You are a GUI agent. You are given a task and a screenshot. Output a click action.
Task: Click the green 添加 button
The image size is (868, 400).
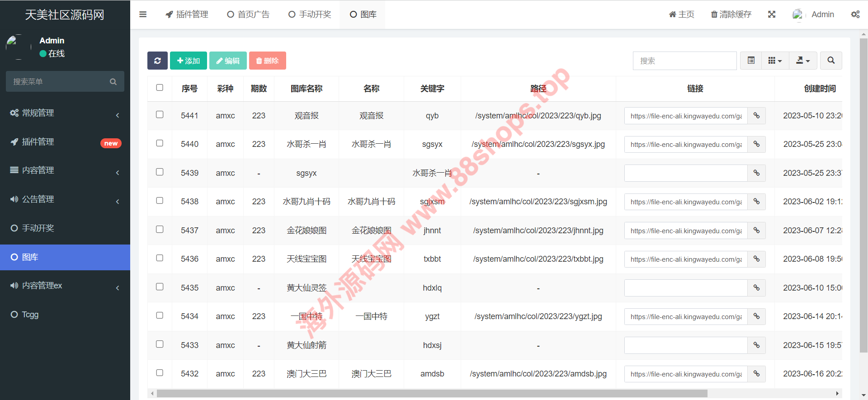click(189, 61)
